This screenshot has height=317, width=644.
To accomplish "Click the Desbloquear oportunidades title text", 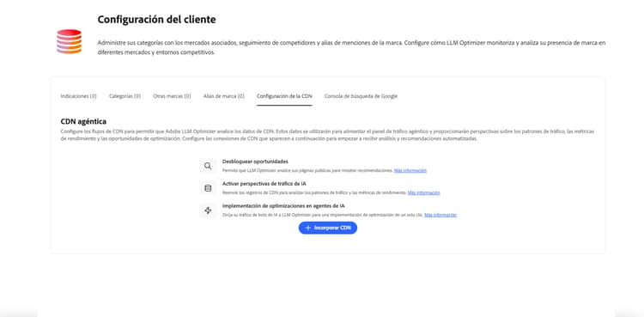I will click(255, 162).
